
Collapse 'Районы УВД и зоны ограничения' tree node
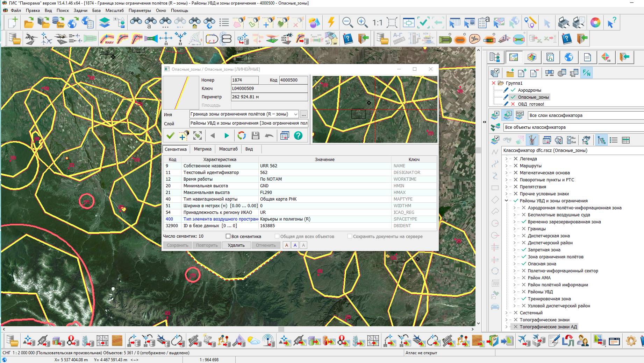click(506, 201)
